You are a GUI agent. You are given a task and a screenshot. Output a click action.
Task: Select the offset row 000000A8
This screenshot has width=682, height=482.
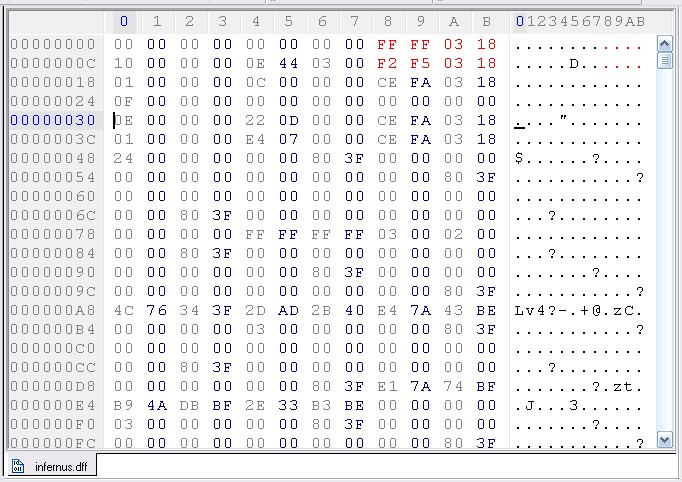[x=53, y=310]
